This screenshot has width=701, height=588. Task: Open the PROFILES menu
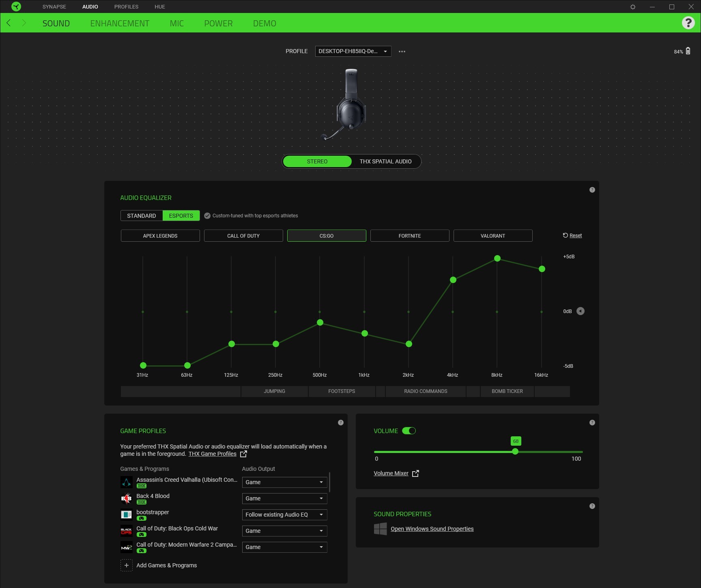(x=126, y=6)
